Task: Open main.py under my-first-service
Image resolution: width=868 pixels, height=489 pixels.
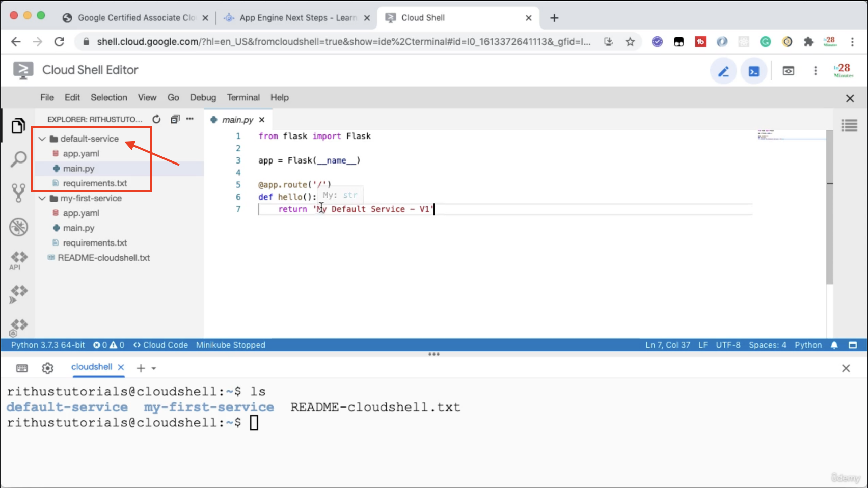Action: point(78,228)
